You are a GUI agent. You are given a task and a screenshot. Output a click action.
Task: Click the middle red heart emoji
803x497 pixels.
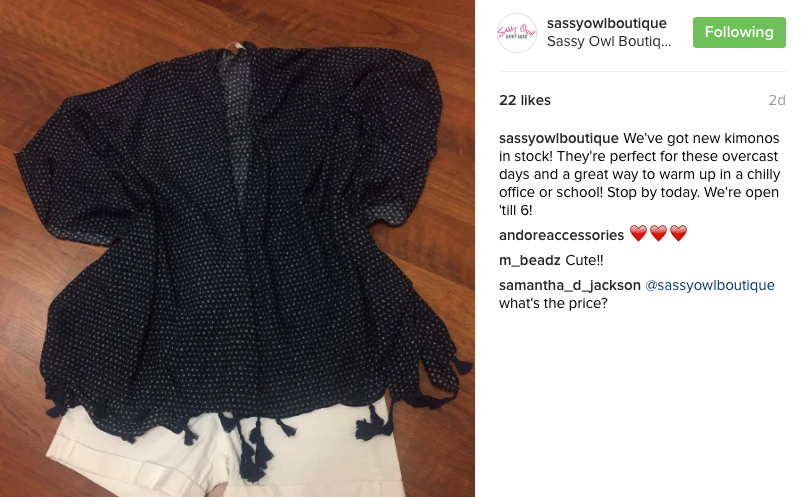click(x=658, y=234)
